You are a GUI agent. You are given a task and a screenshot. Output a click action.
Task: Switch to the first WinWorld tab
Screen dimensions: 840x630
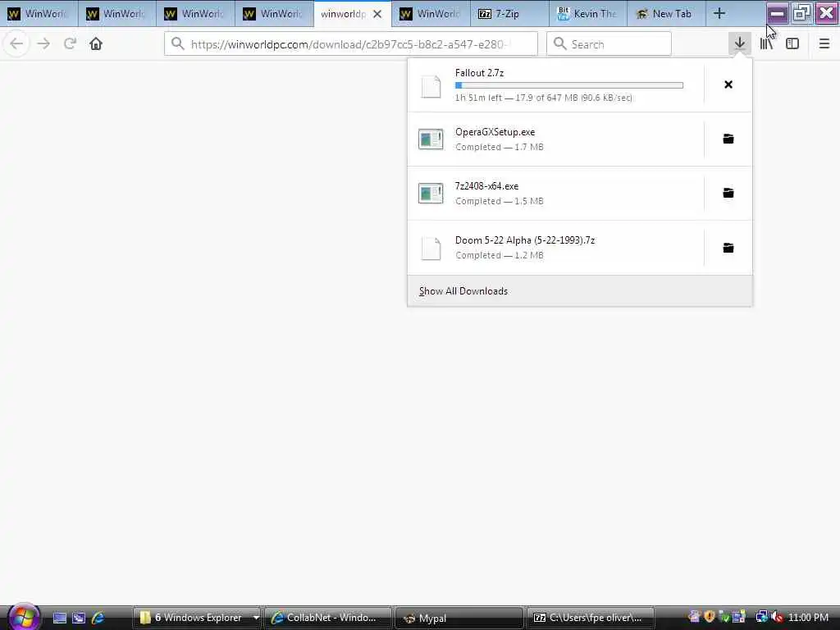point(39,13)
